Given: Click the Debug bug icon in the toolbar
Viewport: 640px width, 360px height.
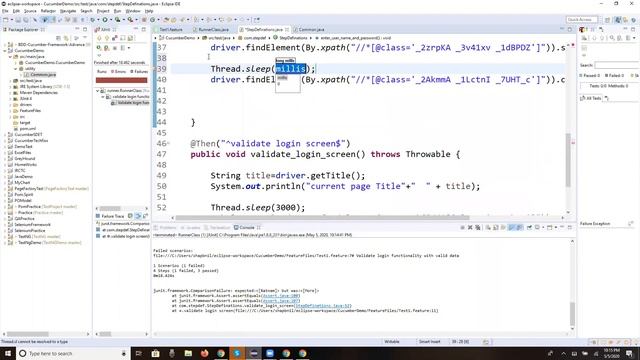Looking at the screenshot, I should point(93,20).
